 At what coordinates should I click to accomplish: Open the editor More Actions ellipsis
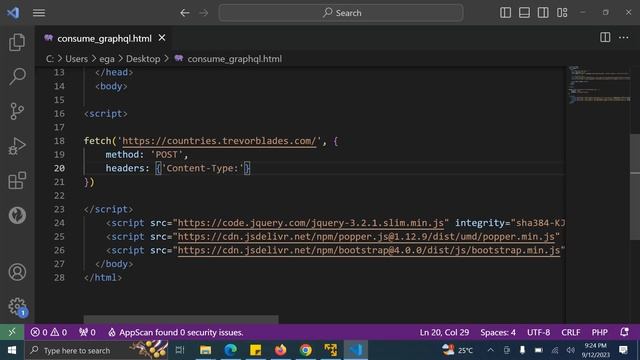tap(624, 38)
